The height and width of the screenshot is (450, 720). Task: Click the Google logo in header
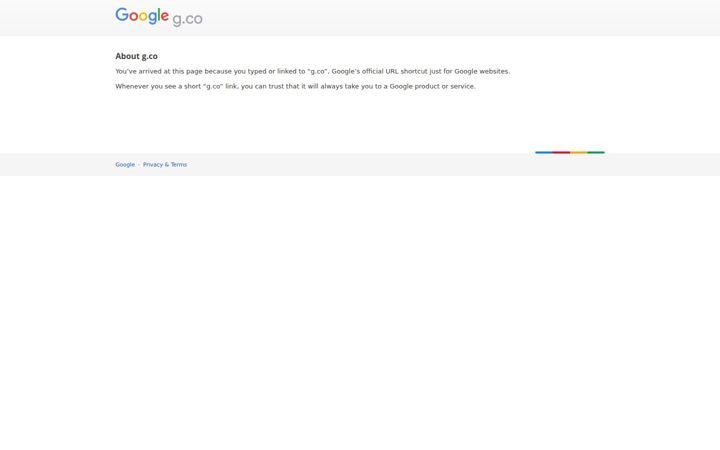pos(142,16)
